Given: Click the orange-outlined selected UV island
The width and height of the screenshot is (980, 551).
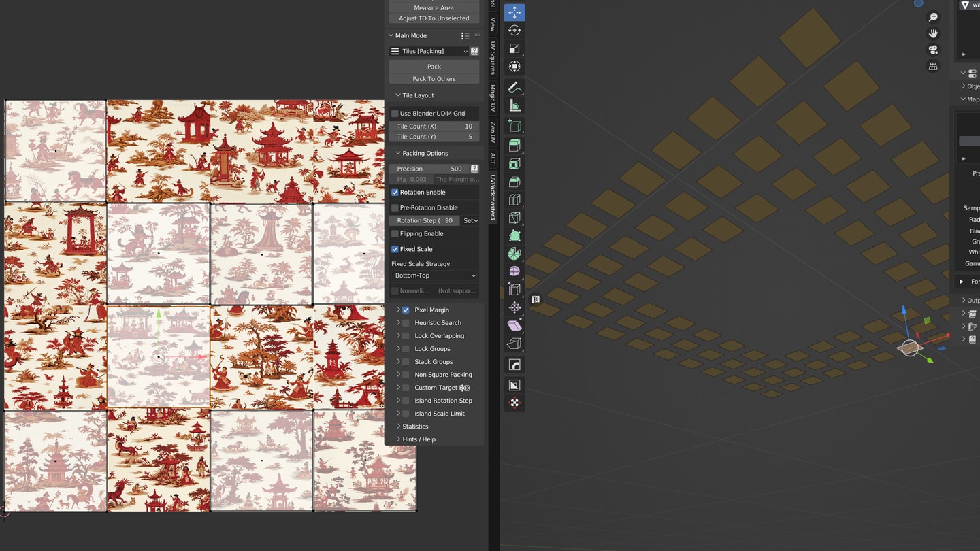Looking at the screenshot, I should (x=159, y=356).
